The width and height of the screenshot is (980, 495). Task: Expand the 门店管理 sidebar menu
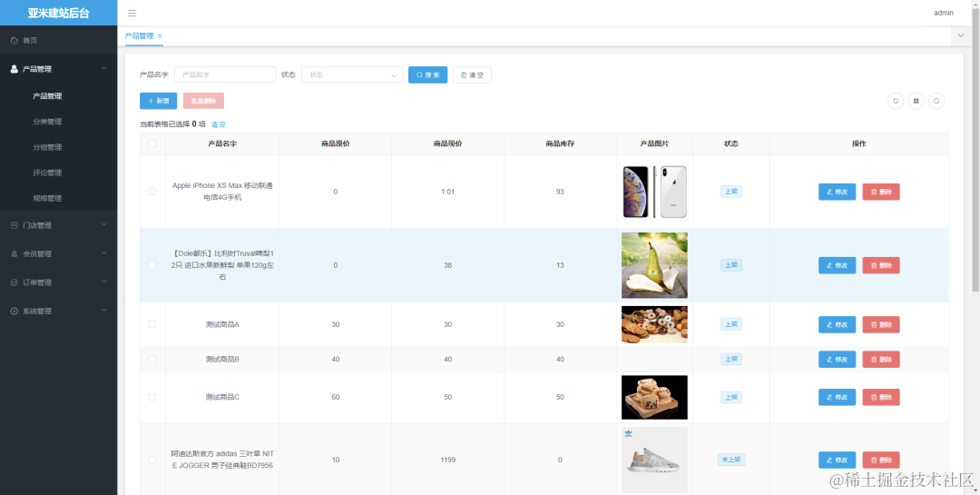58,225
